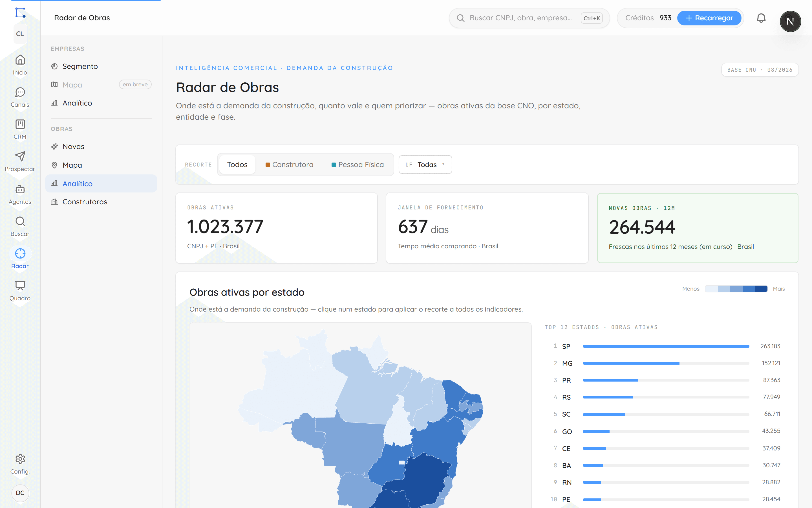Viewport: 812px width, 508px height.
Task: Click the SC value 66.711
Action: 772,414
